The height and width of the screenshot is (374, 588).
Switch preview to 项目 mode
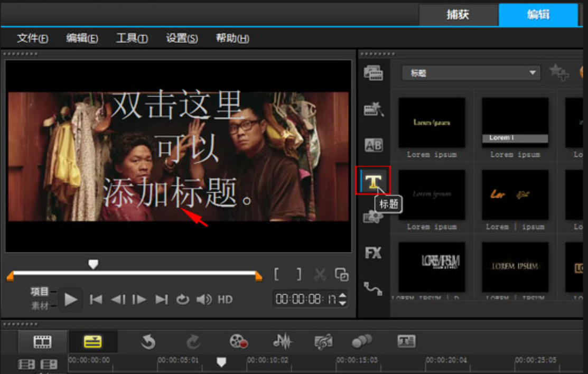click(40, 292)
